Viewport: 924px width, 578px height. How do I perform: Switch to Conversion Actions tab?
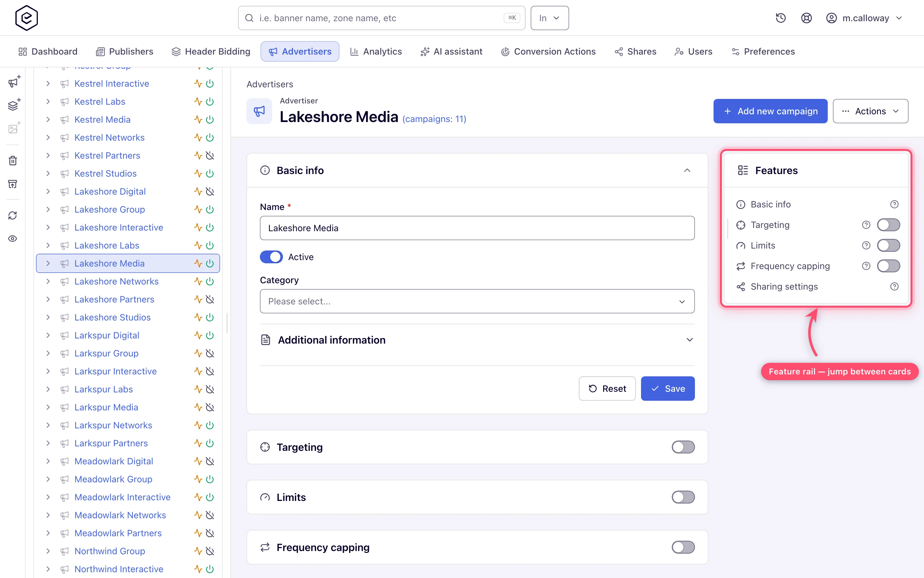(x=548, y=52)
